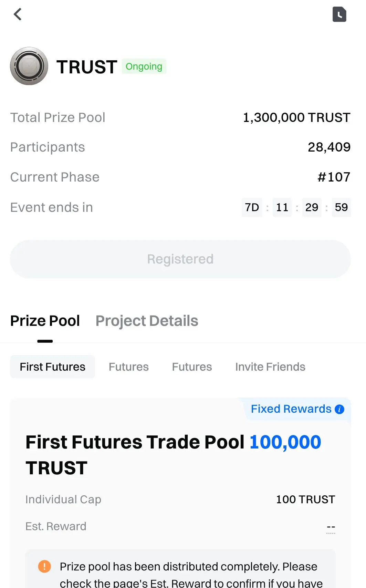366x588 pixels.
Task: Tap the Fixed Rewards label
Action: (291, 409)
